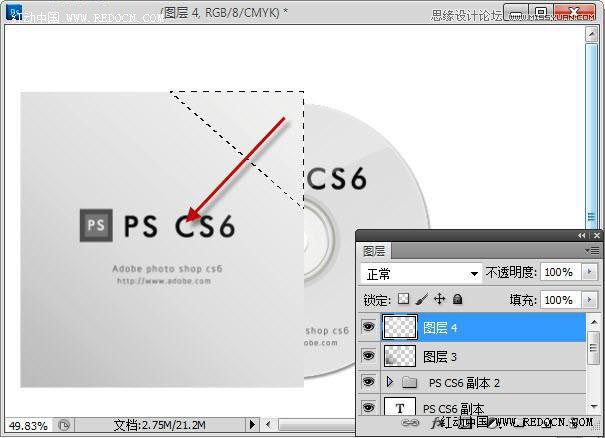Hide 图层 3 via its eye icon
The image size is (605, 438).
pyautogui.click(x=368, y=355)
